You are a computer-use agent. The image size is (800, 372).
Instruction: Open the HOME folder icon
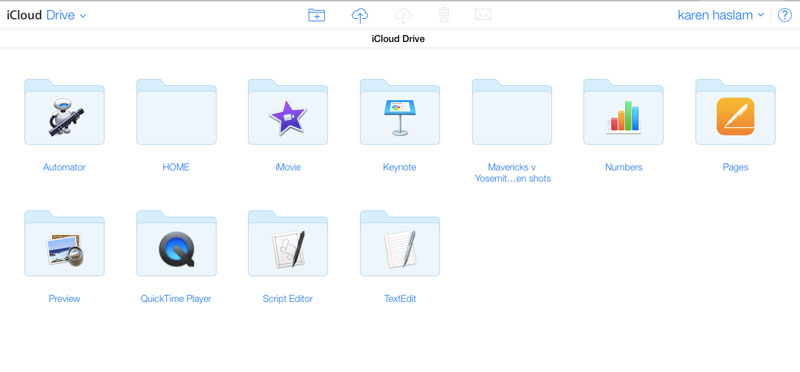[x=177, y=112]
